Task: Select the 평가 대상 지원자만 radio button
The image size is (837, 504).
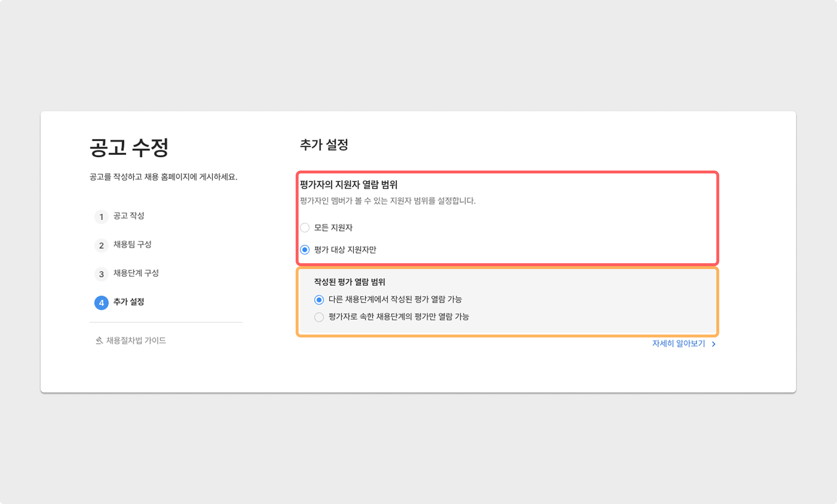Action: 305,250
